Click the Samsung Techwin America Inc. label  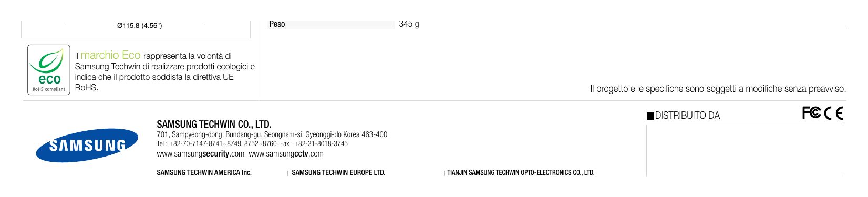point(204,172)
